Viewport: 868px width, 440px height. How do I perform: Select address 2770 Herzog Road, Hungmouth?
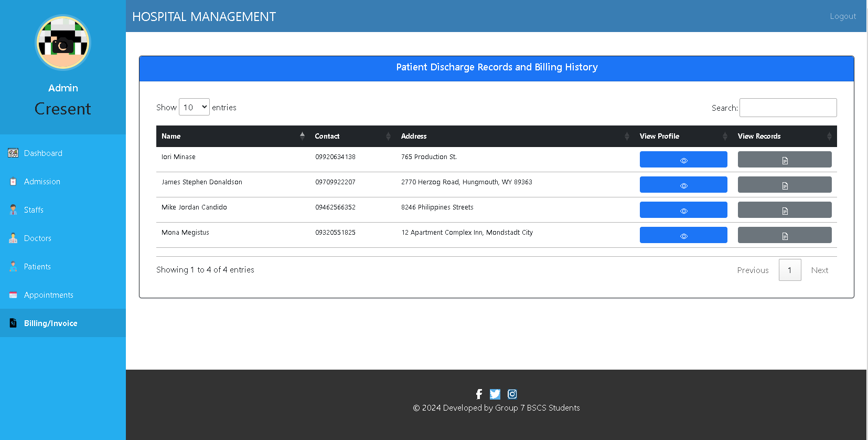[x=467, y=182]
